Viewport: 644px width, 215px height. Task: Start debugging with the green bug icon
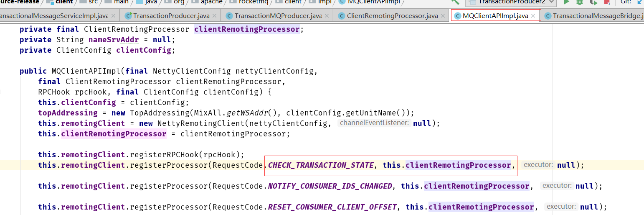coord(580,2)
